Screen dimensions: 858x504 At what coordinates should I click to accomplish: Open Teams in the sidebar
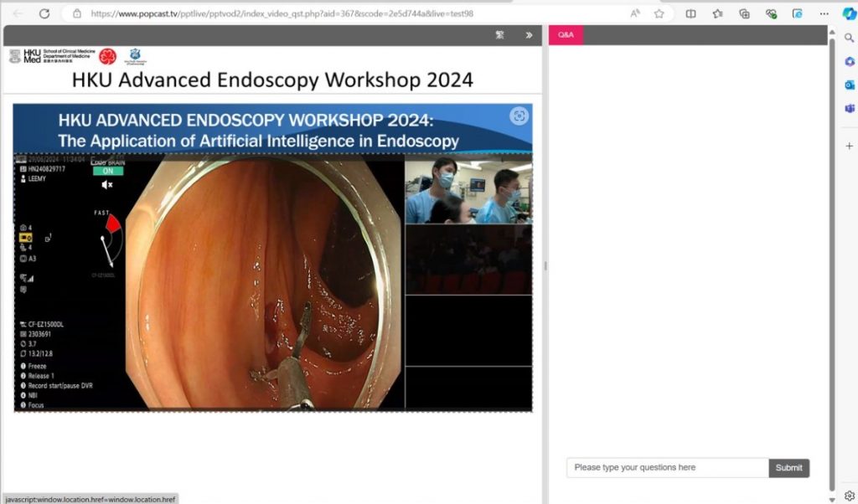(850, 108)
